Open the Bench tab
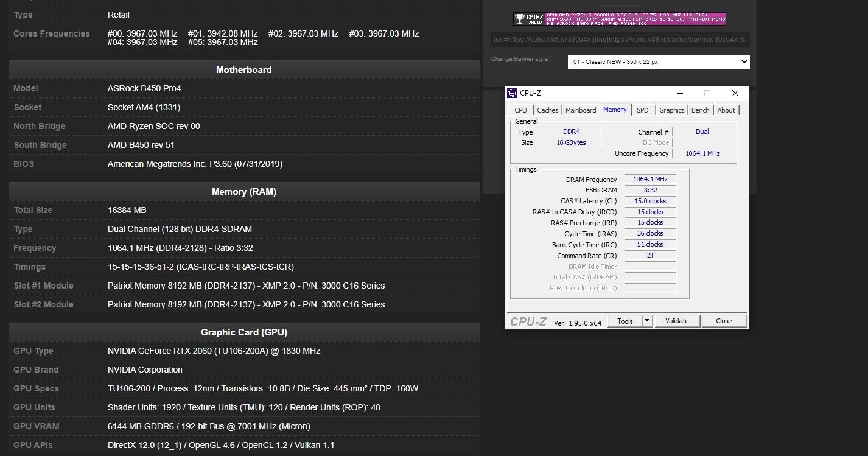The height and width of the screenshot is (456, 868). pos(701,110)
